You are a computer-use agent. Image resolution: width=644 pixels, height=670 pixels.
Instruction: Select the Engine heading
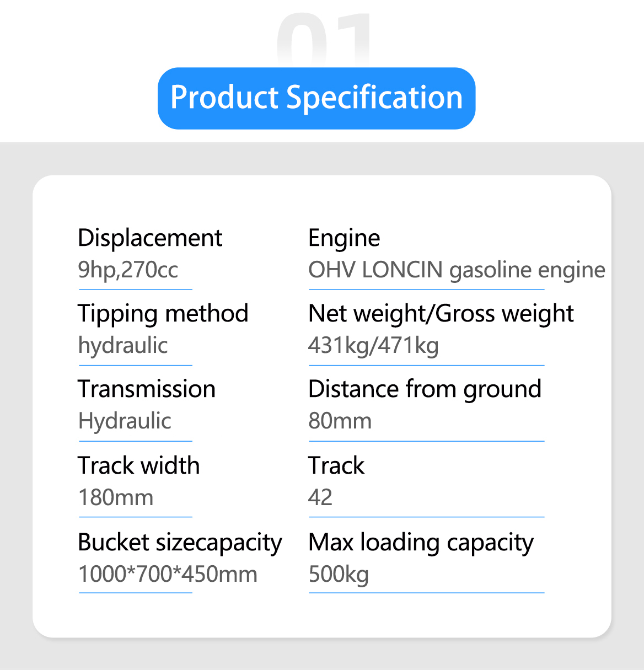pos(344,239)
